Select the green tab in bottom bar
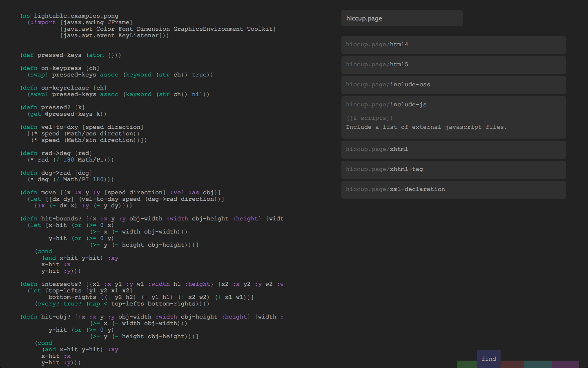Viewport: 588px width, 368px height. click(x=467, y=364)
